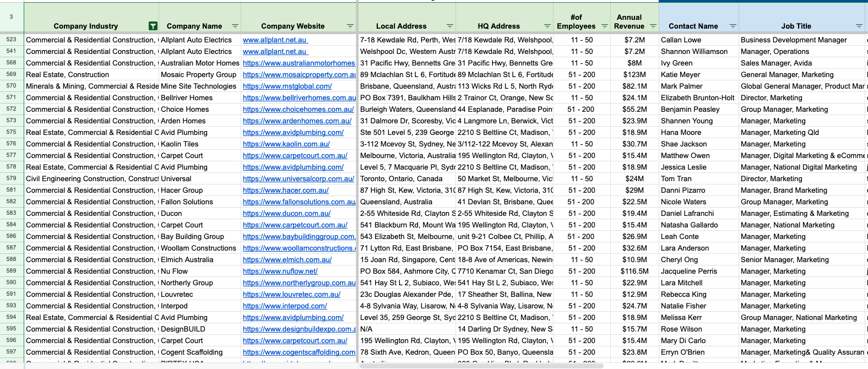Open the #of Employees filter dropdown
868x369 pixels.
click(605, 26)
